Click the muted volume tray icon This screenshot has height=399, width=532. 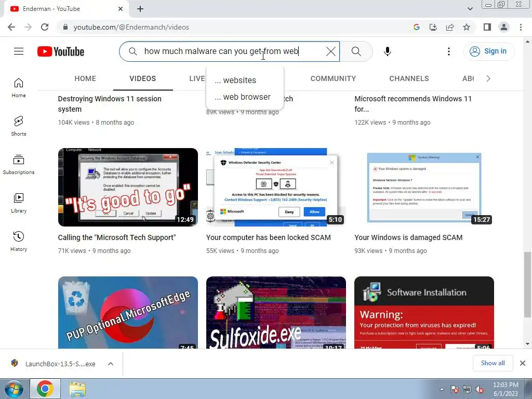(480, 390)
